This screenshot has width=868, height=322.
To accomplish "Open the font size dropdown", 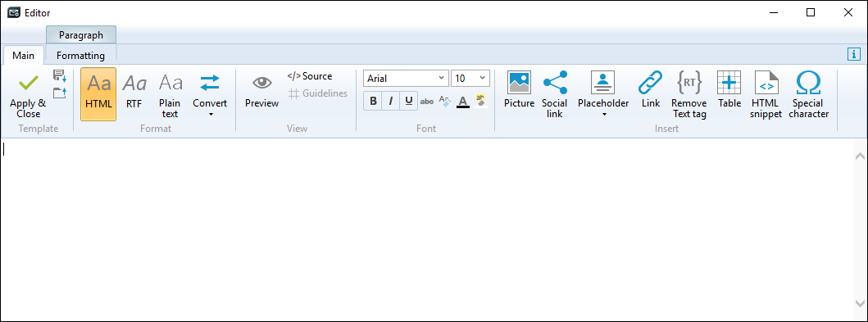I will [x=482, y=79].
